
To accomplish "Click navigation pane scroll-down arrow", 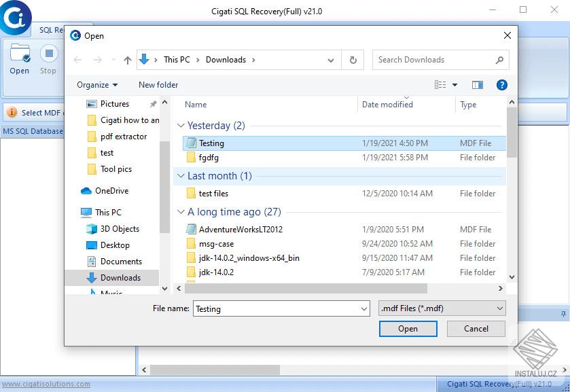I will point(164,288).
